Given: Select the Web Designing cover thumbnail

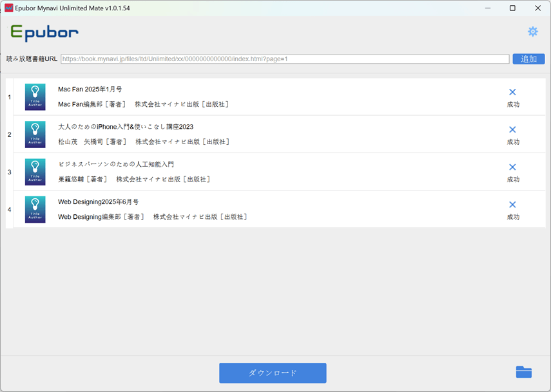Looking at the screenshot, I should click(x=35, y=209).
